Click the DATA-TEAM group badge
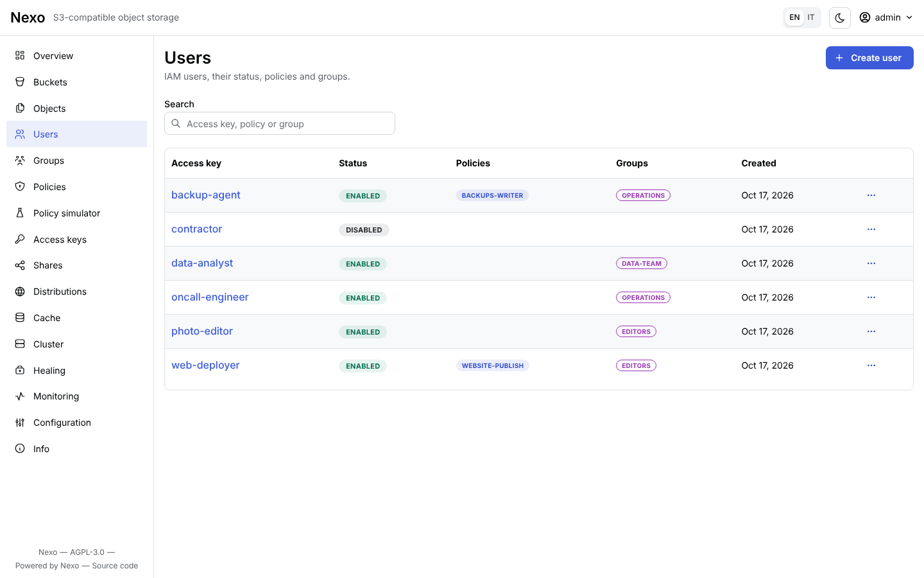 tap(642, 263)
